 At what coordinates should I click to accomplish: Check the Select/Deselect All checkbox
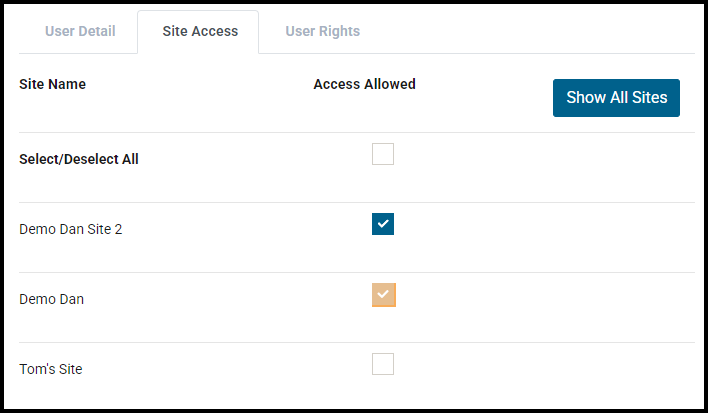tap(383, 154)
